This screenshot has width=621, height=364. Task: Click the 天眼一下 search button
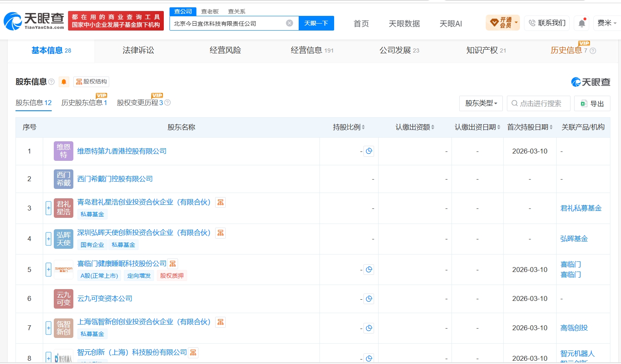pyautogui.click(x=316, y=23)
